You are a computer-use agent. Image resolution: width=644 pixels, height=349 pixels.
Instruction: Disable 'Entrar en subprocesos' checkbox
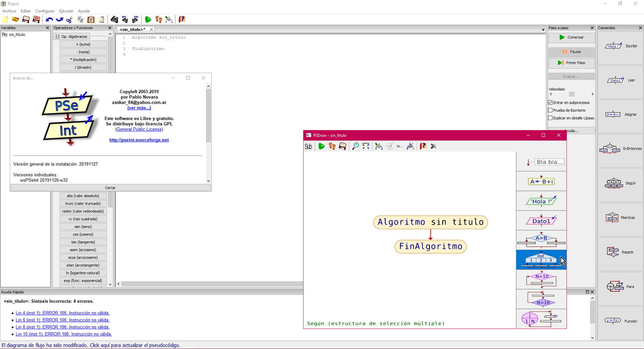(x=550, y=102)
